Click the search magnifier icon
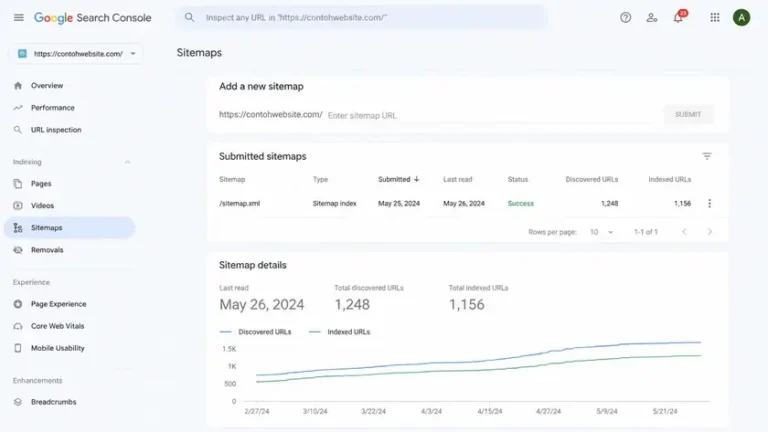 point(190,18)
